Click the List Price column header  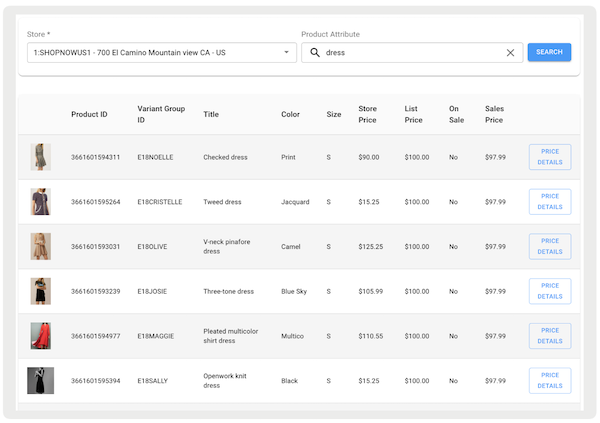coord(413,114)
